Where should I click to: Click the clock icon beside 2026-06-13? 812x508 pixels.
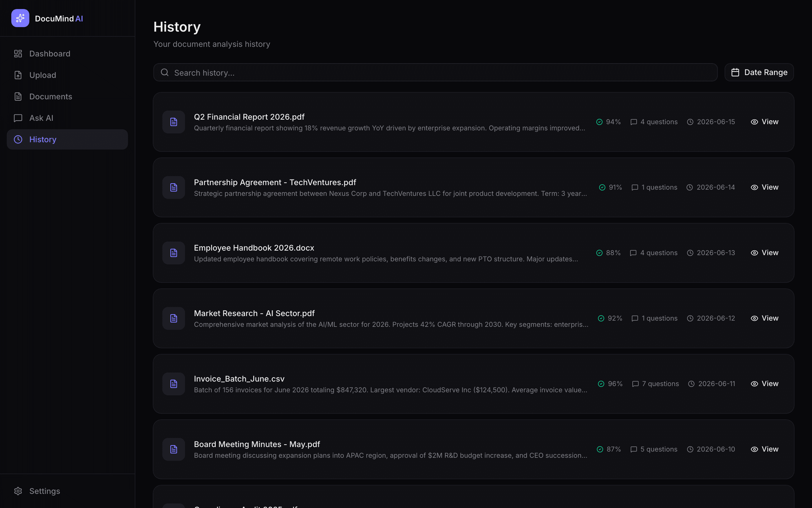pos(690,253)
